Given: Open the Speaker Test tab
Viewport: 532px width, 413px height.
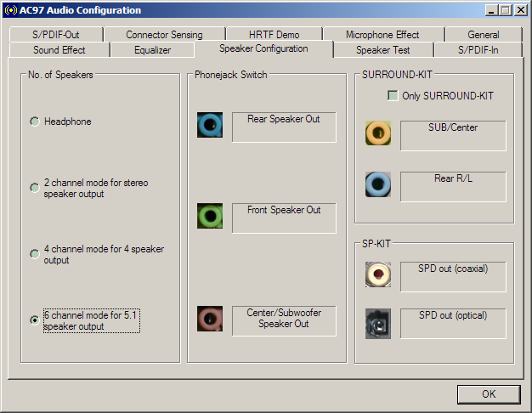Looking at the screenshot, I should [x=383, y=50].
